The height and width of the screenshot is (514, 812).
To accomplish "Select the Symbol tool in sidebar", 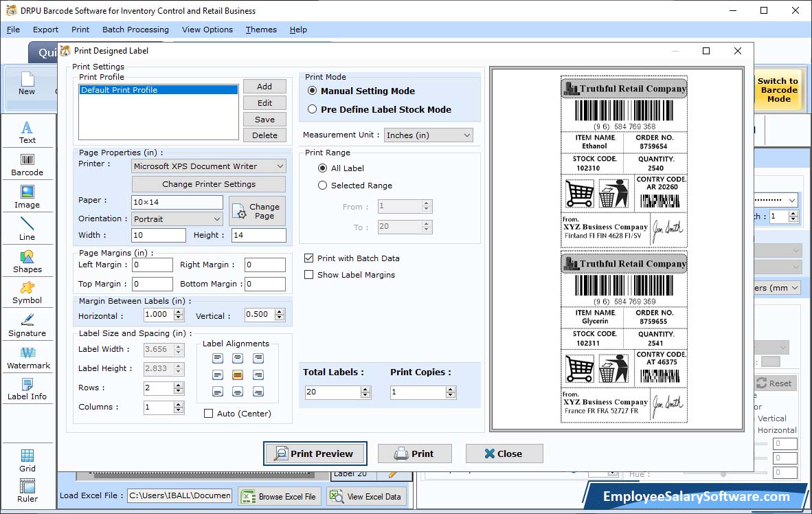I will pos(27,293).
